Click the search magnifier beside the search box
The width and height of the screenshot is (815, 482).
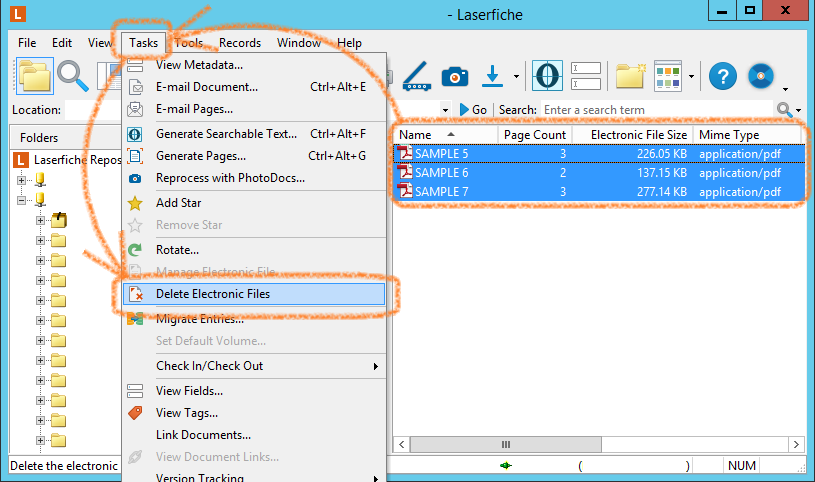coord(784,110)
